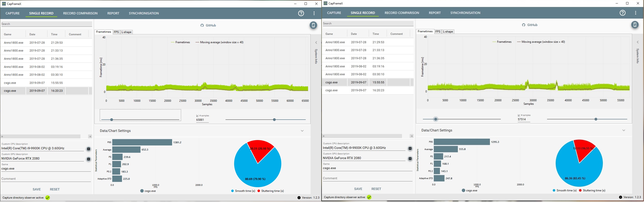Open help icon in right CapFrameX window
This screenshot has height=203, width=644.
click(x=623, y=13)
